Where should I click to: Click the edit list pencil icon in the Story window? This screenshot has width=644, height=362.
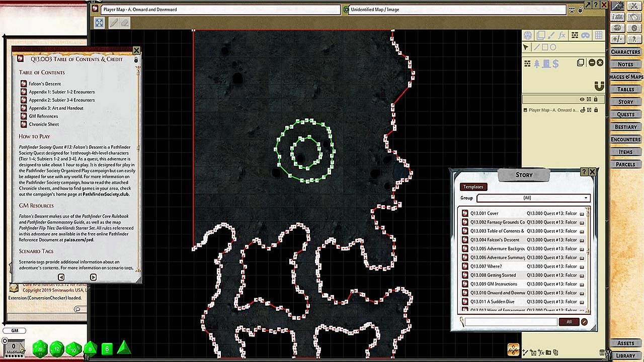tap(584, 322)
